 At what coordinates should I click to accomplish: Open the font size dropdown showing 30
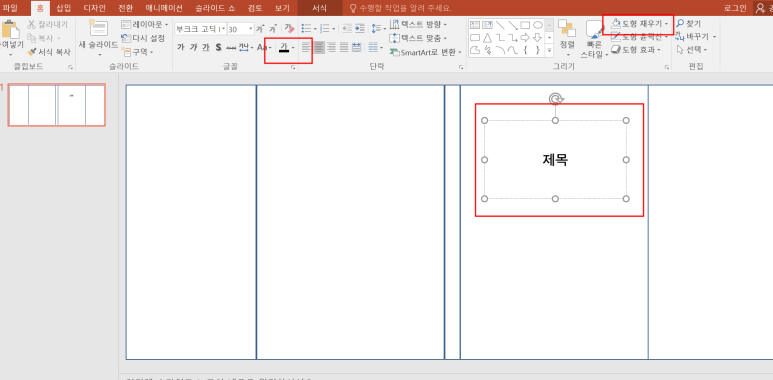[251, 29]
